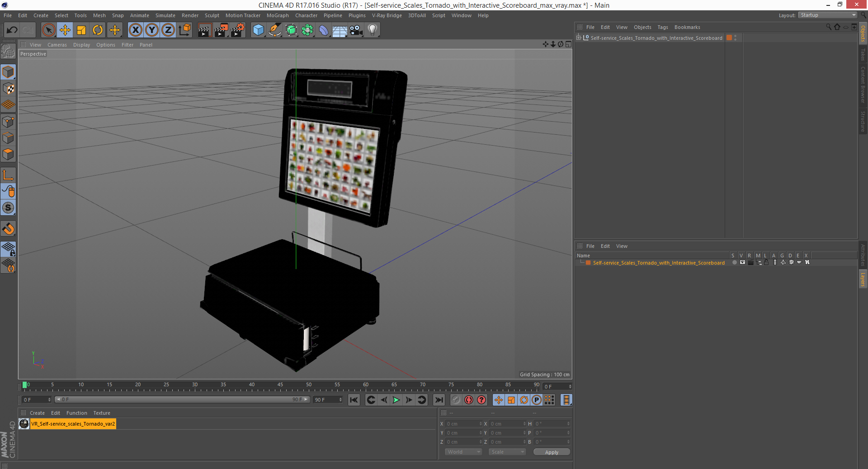868x469 pixels.
Task: Click object layer color swatch in Object Manager
Action: (x=729, y=38)
